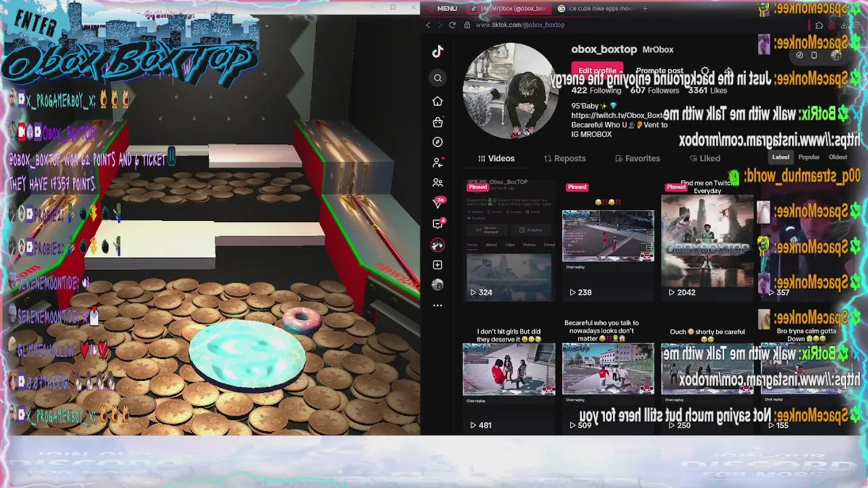Open the profile settings gear icon

point(705,70)
